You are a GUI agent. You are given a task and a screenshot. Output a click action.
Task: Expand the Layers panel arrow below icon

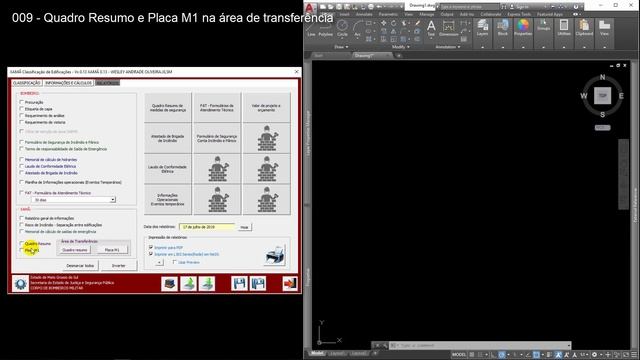pos(482,47)
